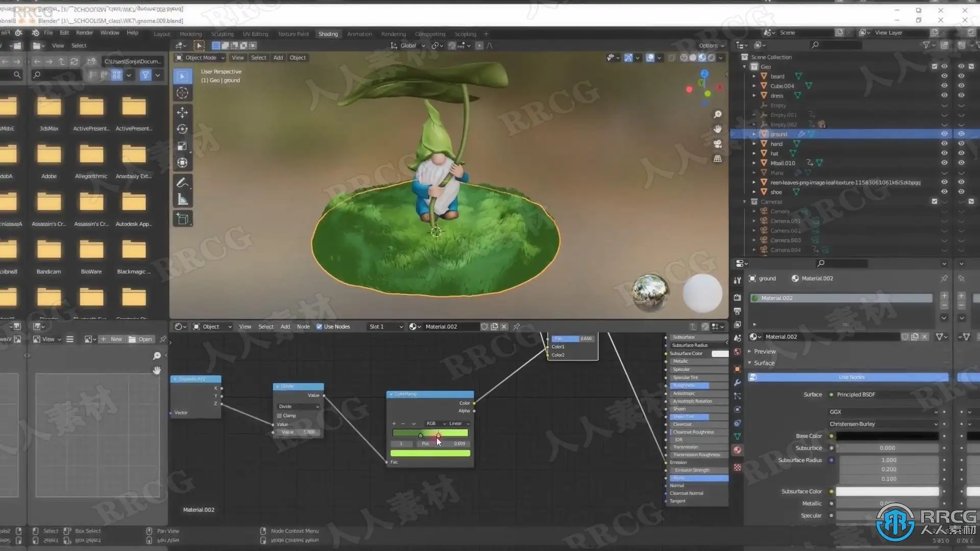This screenshot has width=980, height=551.
Task: Toggle camera view icon in viewport
Action: click(718, 144)
